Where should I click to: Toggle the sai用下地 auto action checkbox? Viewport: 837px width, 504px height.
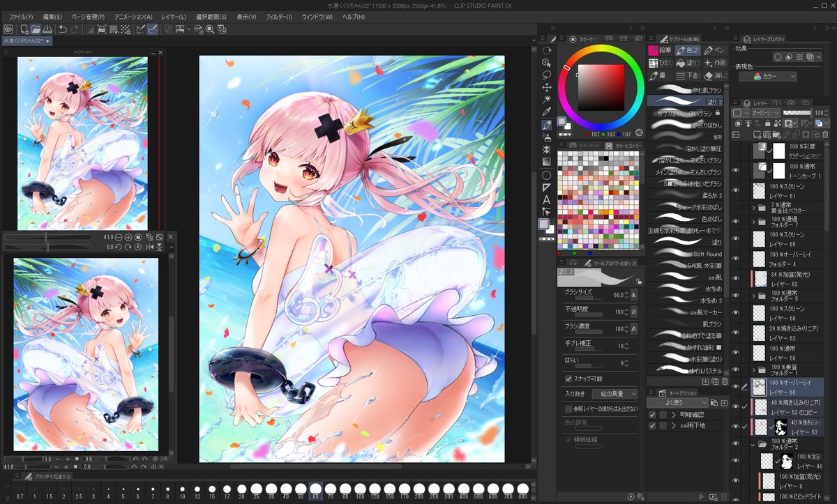(652, 425)
